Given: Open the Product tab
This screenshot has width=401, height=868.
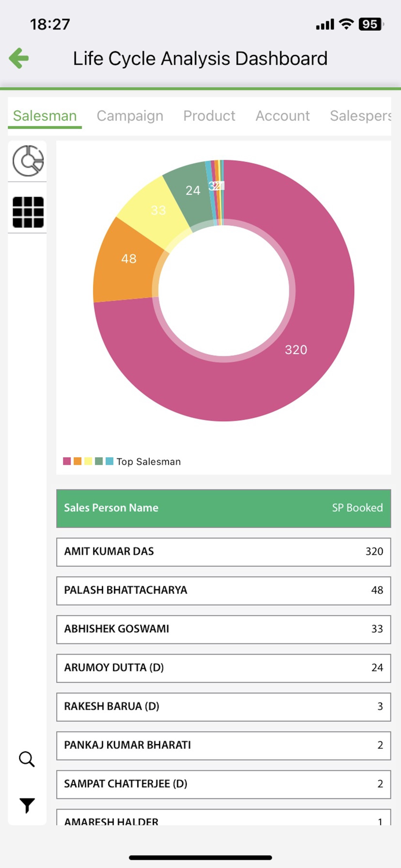Looking at the screenshot, I should 209,116.
